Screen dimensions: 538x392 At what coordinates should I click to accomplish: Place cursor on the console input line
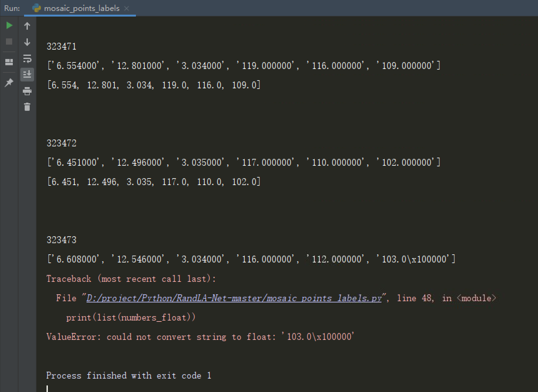48,387
